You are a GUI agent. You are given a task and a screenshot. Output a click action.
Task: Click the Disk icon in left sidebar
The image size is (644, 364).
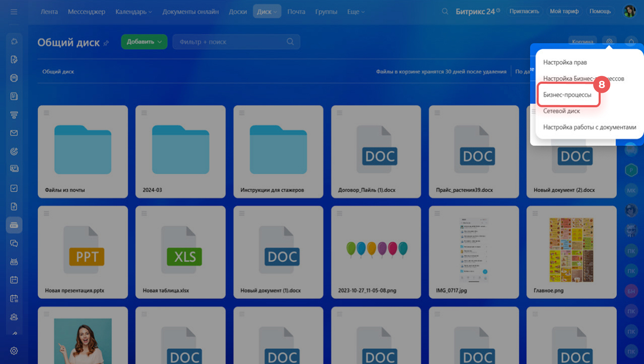coord(14,225)
